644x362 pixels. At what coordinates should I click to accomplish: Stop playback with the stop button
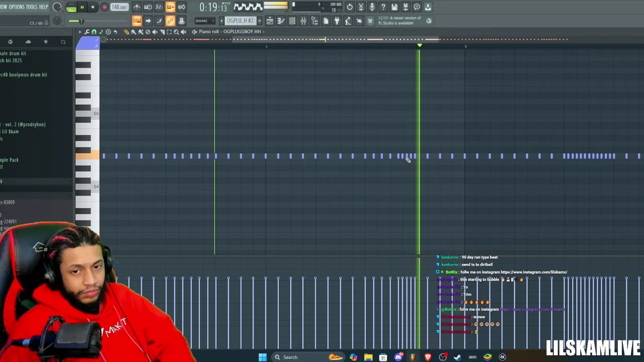(x=93, y=7)
